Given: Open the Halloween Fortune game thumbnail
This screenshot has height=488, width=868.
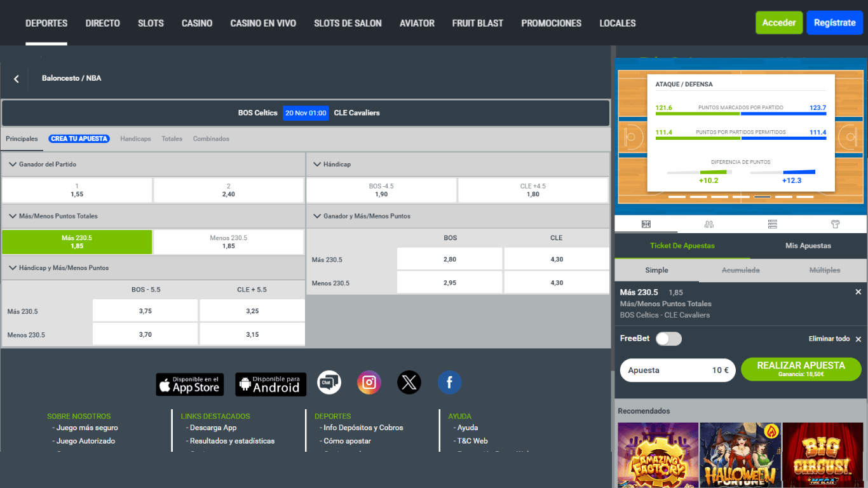Looking at the screenshot, I should (x=740, y=456).
